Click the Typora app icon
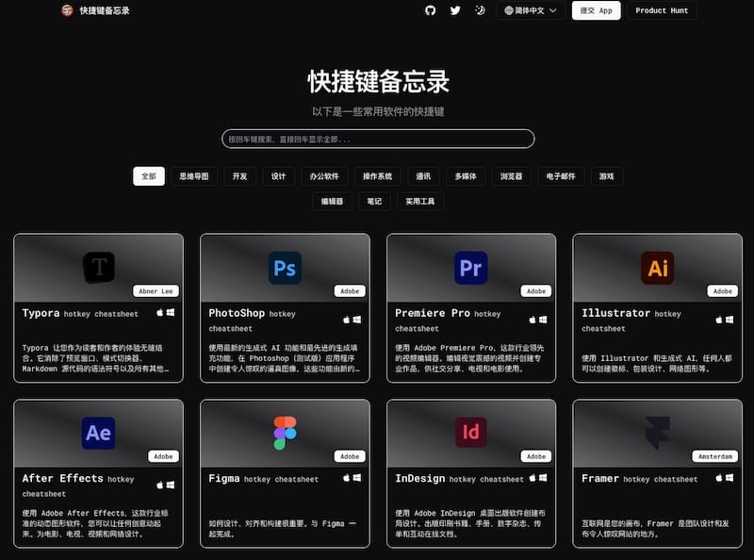Image resolution: width=754 pixels, height=560 pixels. coord(99,267)
